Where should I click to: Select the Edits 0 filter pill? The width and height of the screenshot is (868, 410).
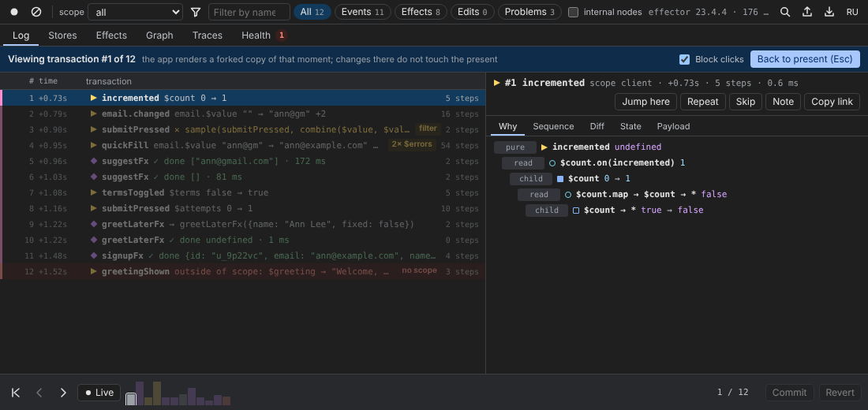(x=472, y=12)
